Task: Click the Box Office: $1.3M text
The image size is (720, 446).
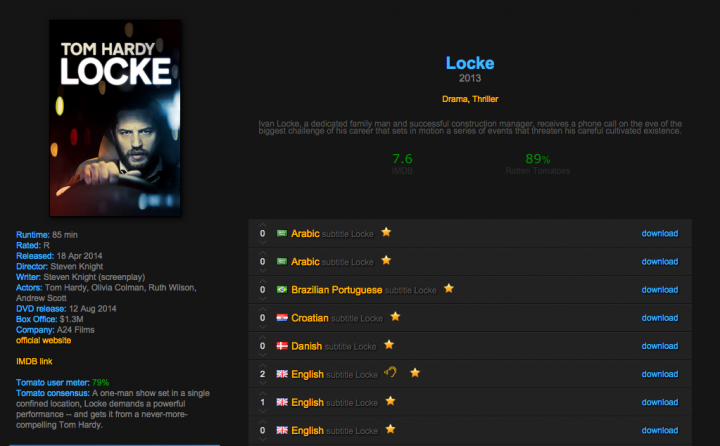Action: [x=50, y=319]
